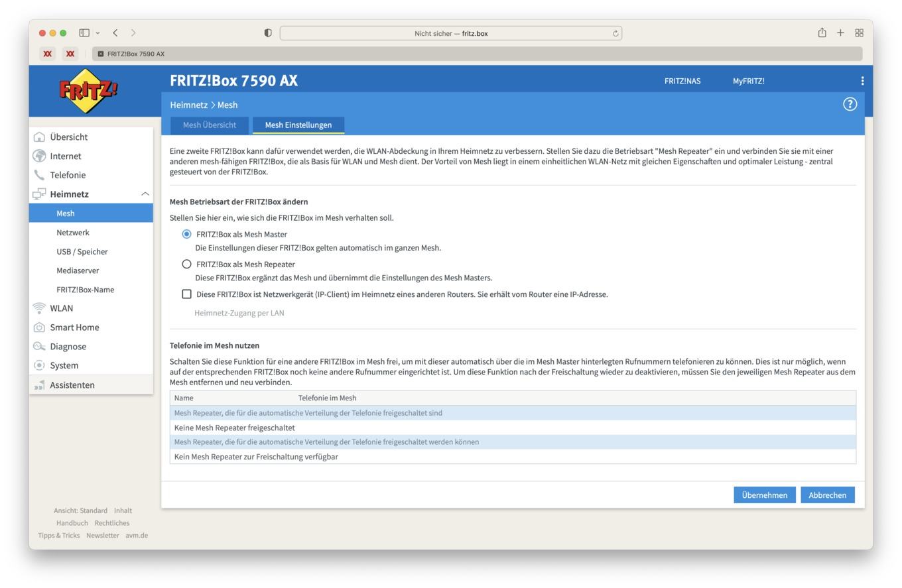The height and width of the screenshot is (588, 902).
Task: Select FRITZ!Box als Mesh Master radio
Action: point(186,234)
